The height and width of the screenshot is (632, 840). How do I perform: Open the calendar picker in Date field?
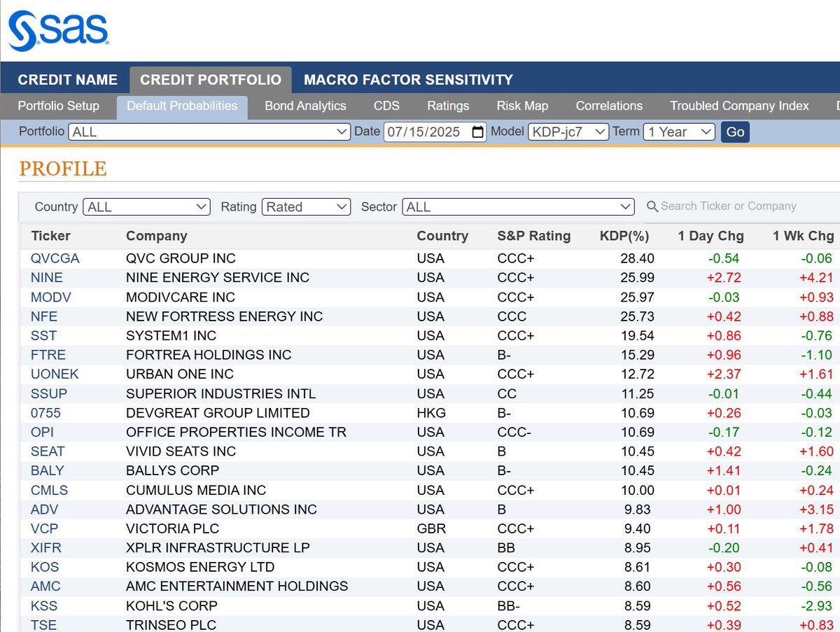pyautogui.click(x=478, y=132)
